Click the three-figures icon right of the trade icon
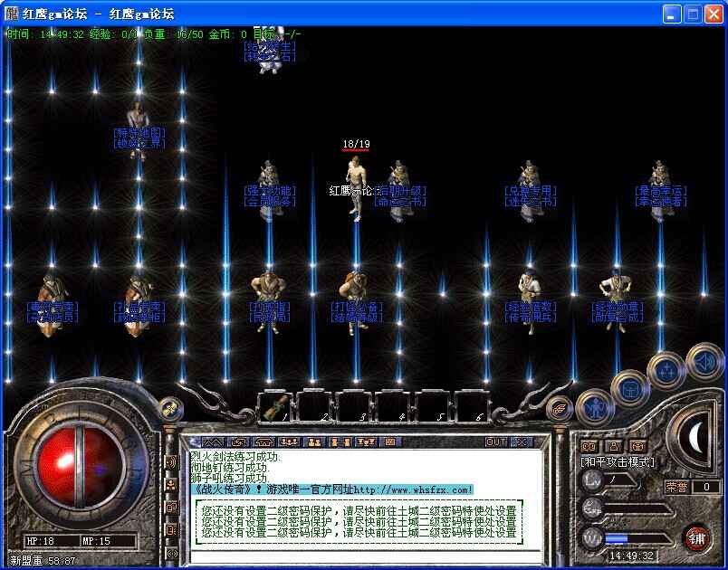Viewport: 728px width, 570px height. coord(366,442)
